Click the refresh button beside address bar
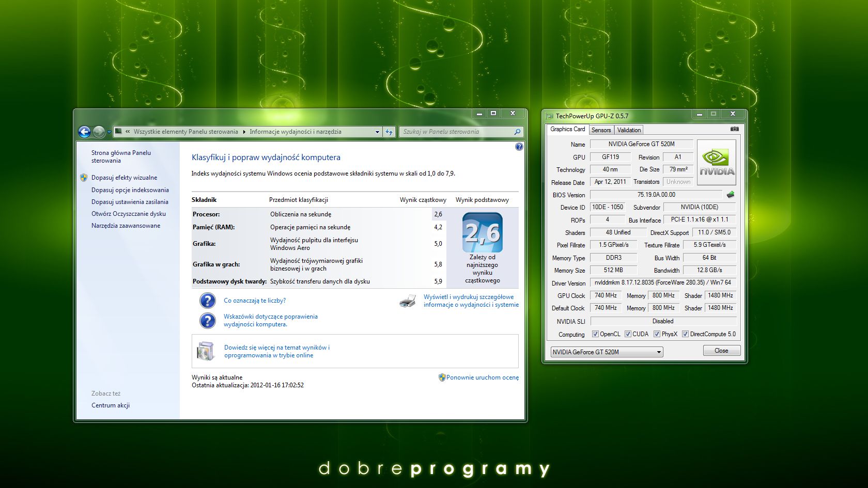 (389, 132)
